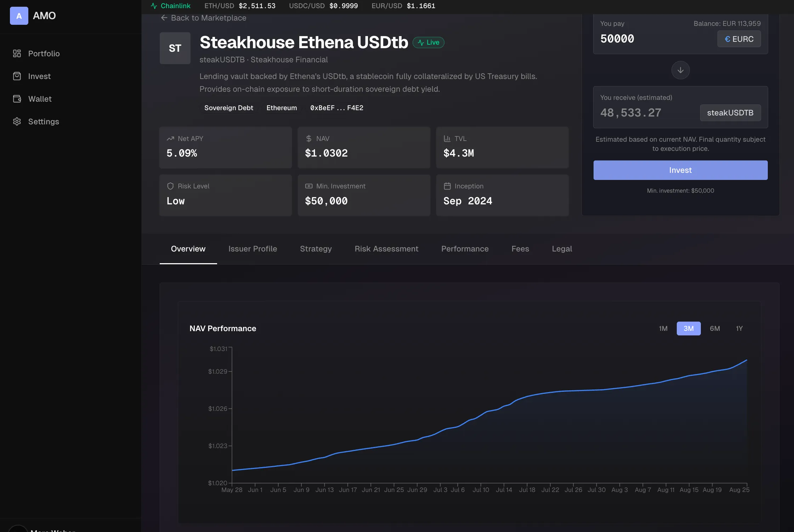Image resolution: width=794 pixels, height=532 pixels.
Task: Click the Invest button
Action: [680, 170]
